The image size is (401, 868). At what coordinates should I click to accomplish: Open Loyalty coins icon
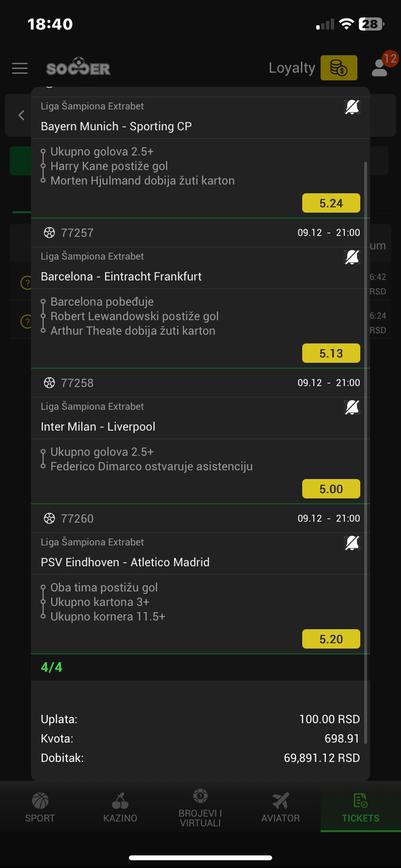[339, 68]
